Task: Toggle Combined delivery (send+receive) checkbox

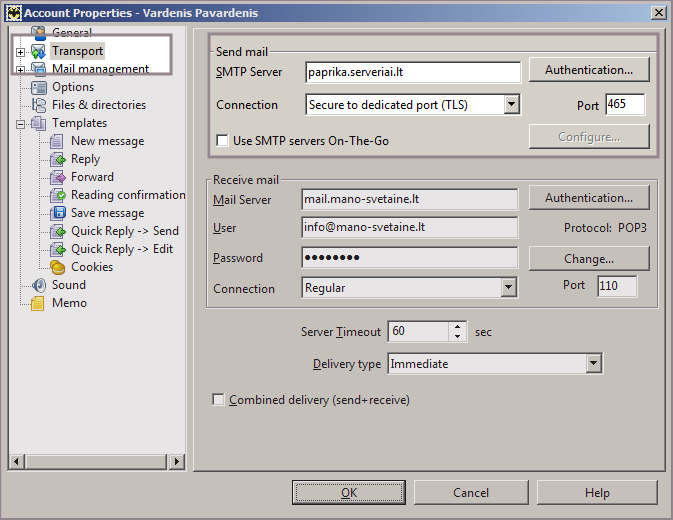Action: click(x=218, y=400)
